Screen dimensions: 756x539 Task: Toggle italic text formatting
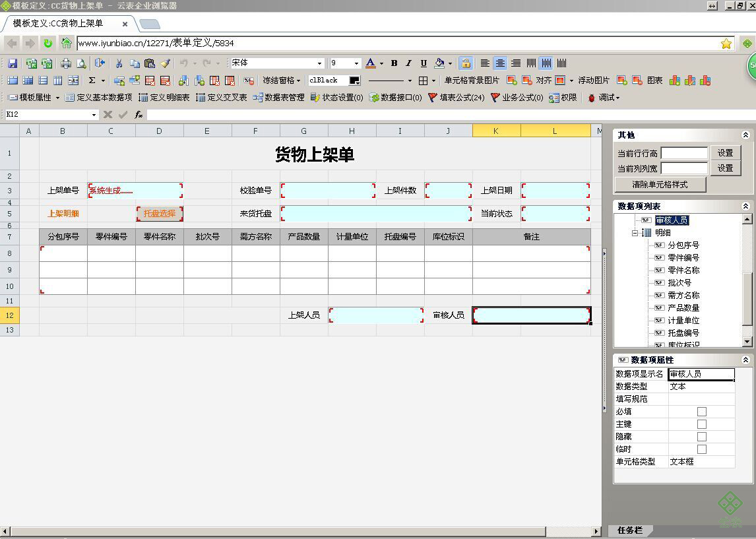click(x=408, y=63)
